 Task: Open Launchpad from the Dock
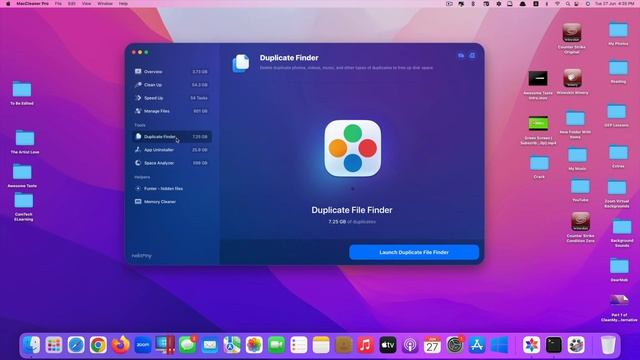coord(54,345)
